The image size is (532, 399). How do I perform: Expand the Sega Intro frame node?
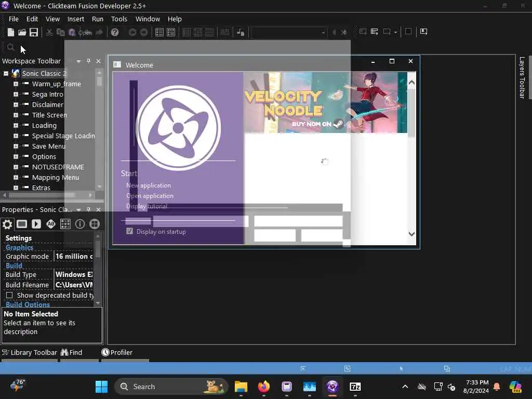click(16, 95)
